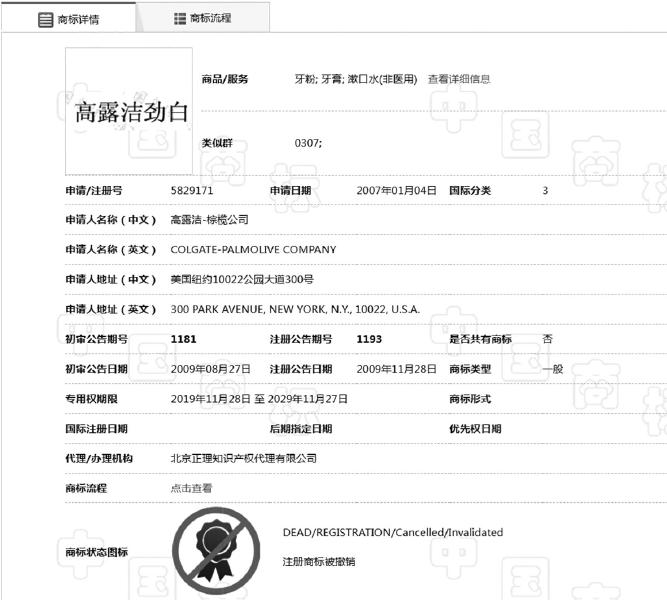The width and height of the screenshot is (667, 600).
Task: Click the 专用权期限 label
Action: click(x=91, y=399)
